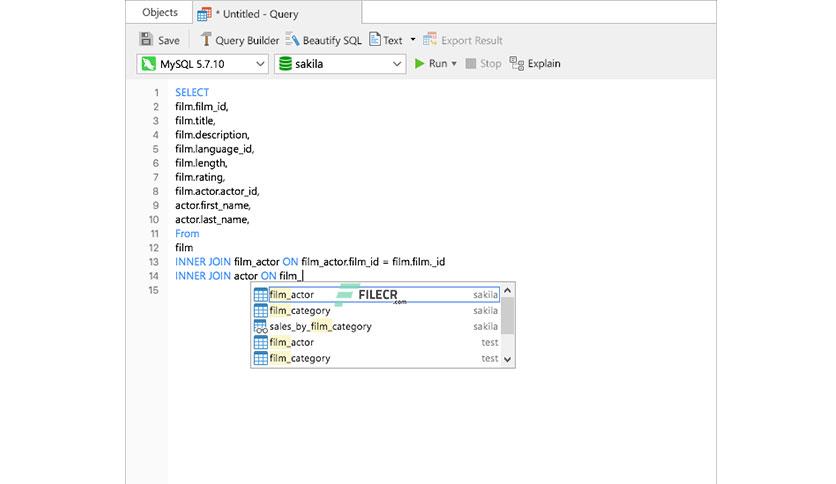
Task: Click the film_category sakila table icon
Action: pyautogui.click(x=260, y=310)
